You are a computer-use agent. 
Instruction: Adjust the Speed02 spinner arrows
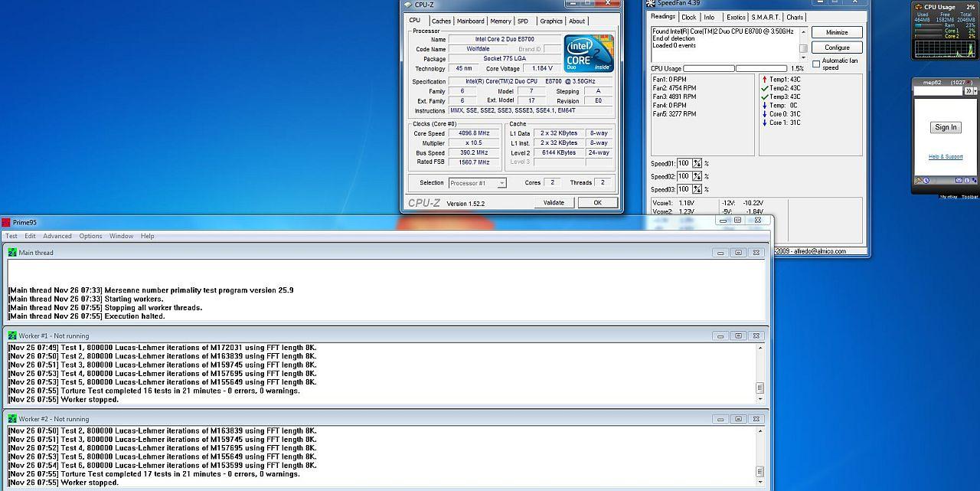point(697,176)
